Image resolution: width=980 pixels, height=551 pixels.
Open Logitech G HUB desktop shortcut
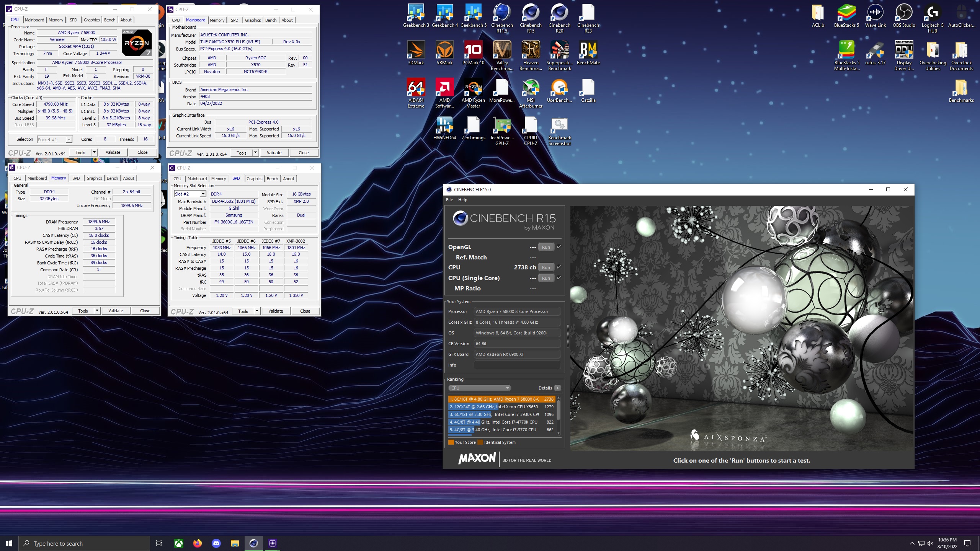(x=933, y=18)
